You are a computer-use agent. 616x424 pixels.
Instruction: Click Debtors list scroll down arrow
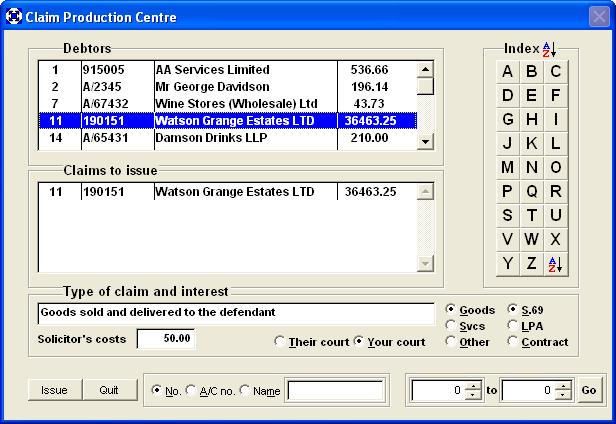coord(425,141)
